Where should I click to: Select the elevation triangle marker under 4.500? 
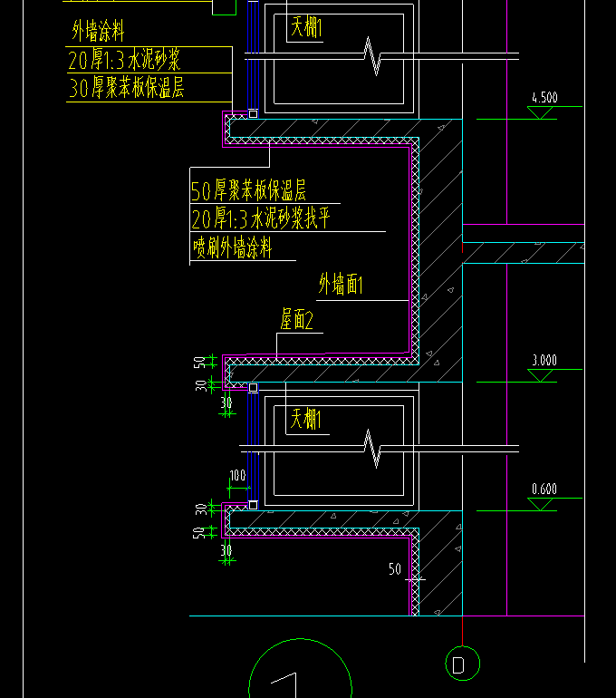click(540, 113)
